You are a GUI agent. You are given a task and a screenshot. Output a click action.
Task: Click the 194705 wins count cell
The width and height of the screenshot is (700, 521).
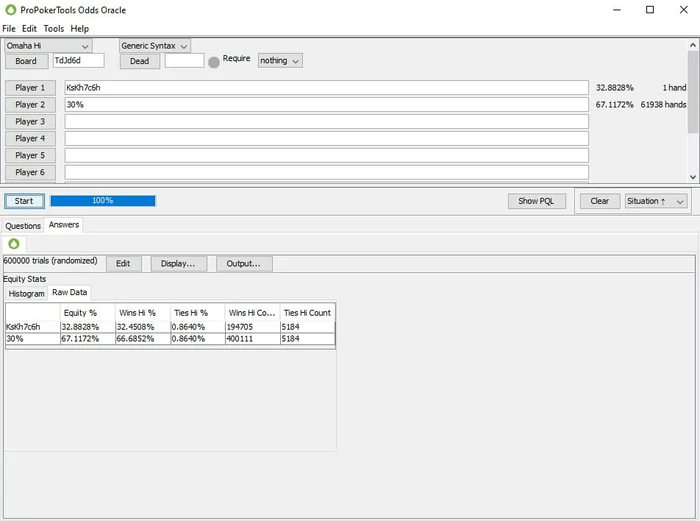tap(253, 327)
